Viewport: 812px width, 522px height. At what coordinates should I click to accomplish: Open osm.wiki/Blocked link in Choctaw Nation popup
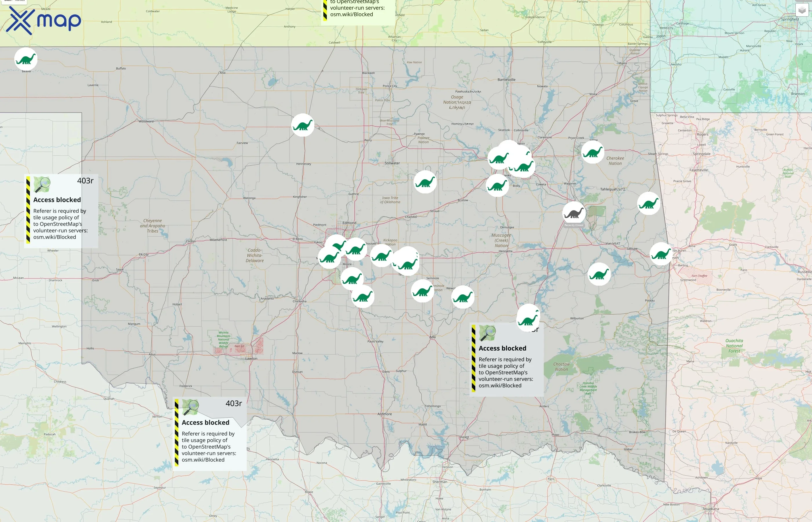[x=501, y=385]
